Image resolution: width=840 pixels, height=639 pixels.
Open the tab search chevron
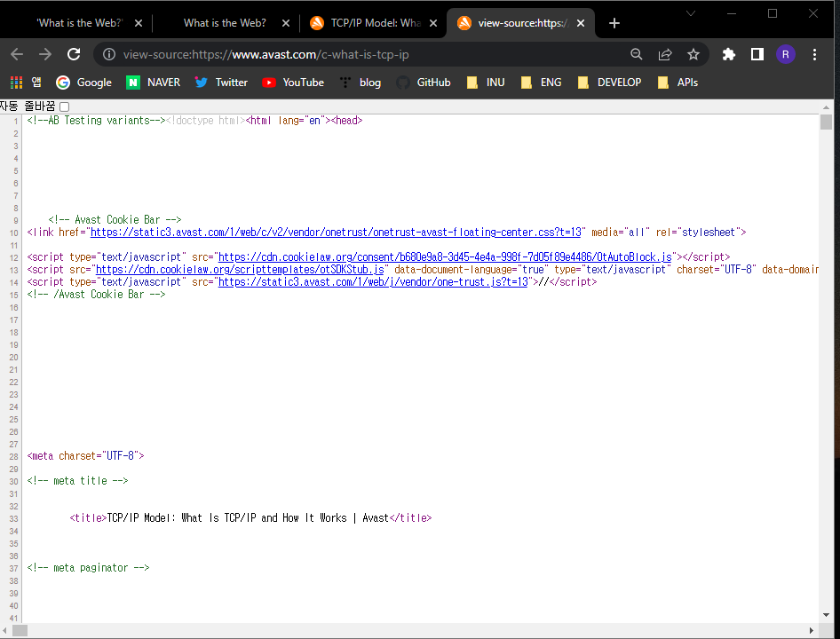691,13
